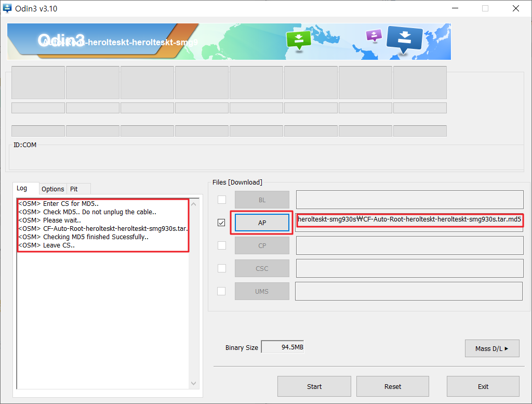The width and height of the screenshot is (532, 404).
Task: Click the UMS file button
Action: point(262,291)
